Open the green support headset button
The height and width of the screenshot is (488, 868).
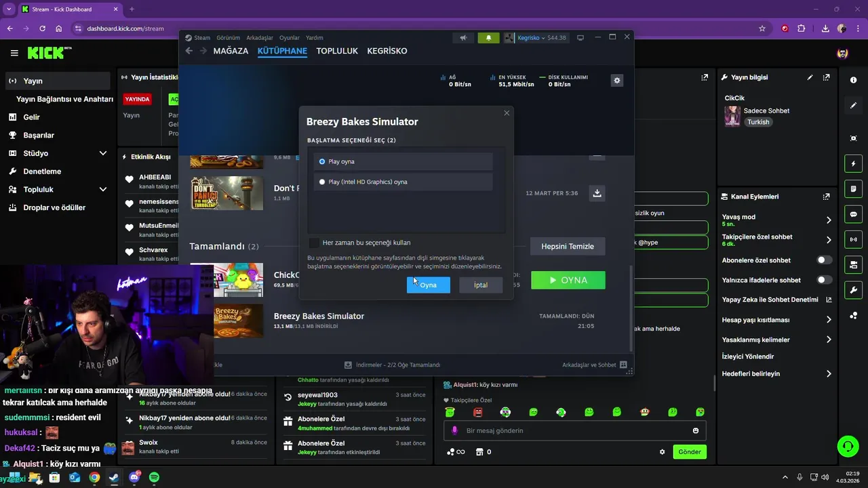[x=848, y=446]
